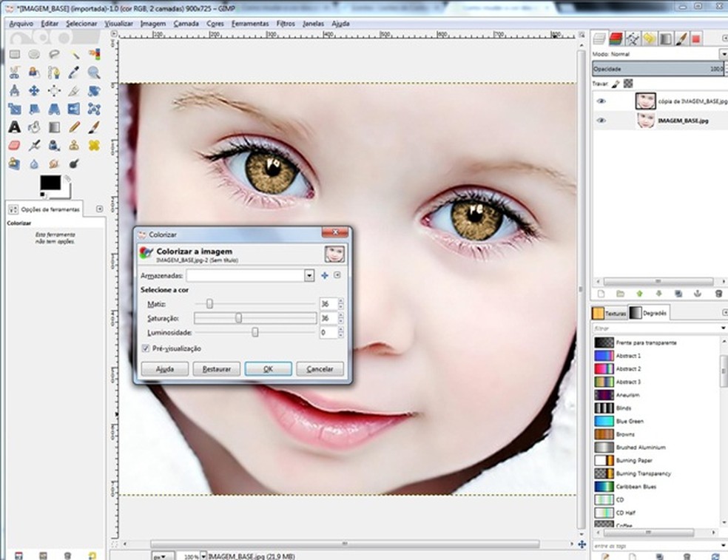Select the Text tool in toolbox

(14, 127)
